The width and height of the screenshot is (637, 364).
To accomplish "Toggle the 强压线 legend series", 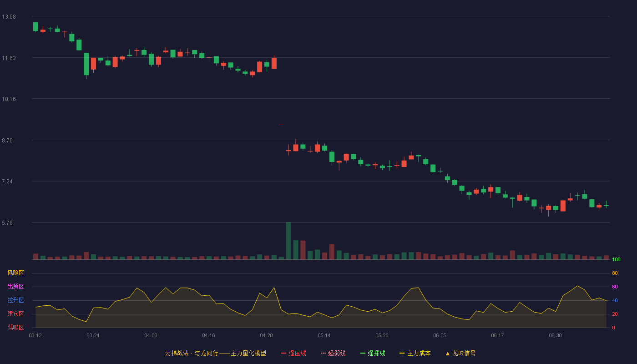I will (x=293, y=353).
